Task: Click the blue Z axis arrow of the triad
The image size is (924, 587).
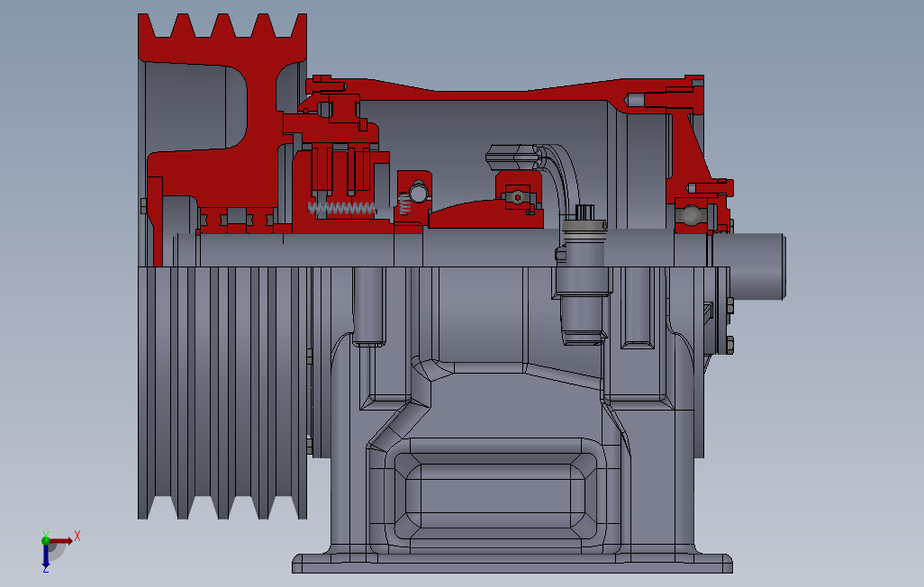Action: pos(45,555)
